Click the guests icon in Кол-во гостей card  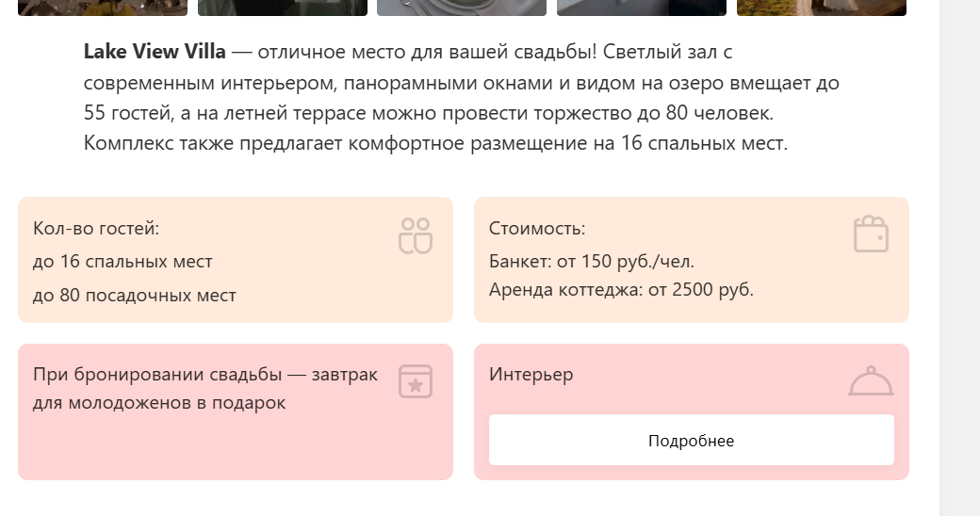pyautogui.click(x=415, y=235)
